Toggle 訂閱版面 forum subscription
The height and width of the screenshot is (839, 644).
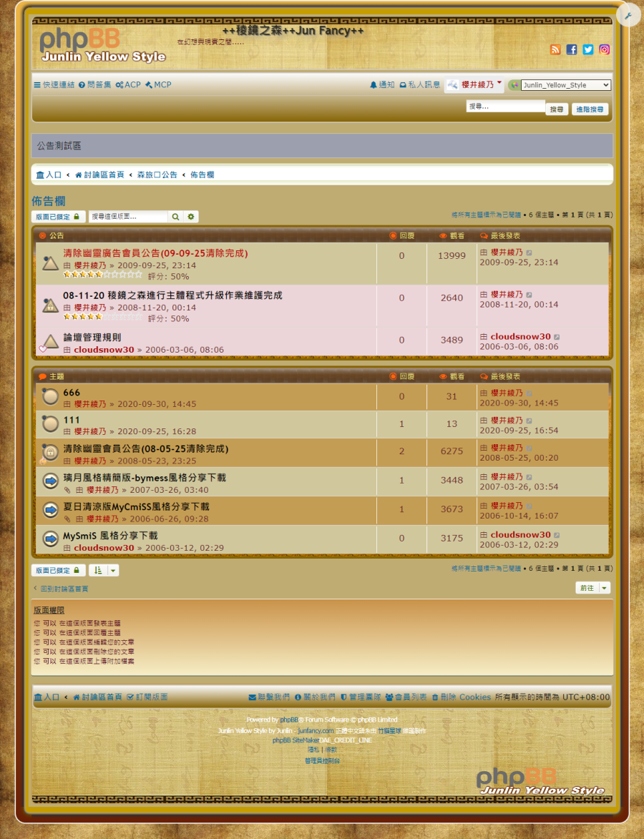pos(147,697)
